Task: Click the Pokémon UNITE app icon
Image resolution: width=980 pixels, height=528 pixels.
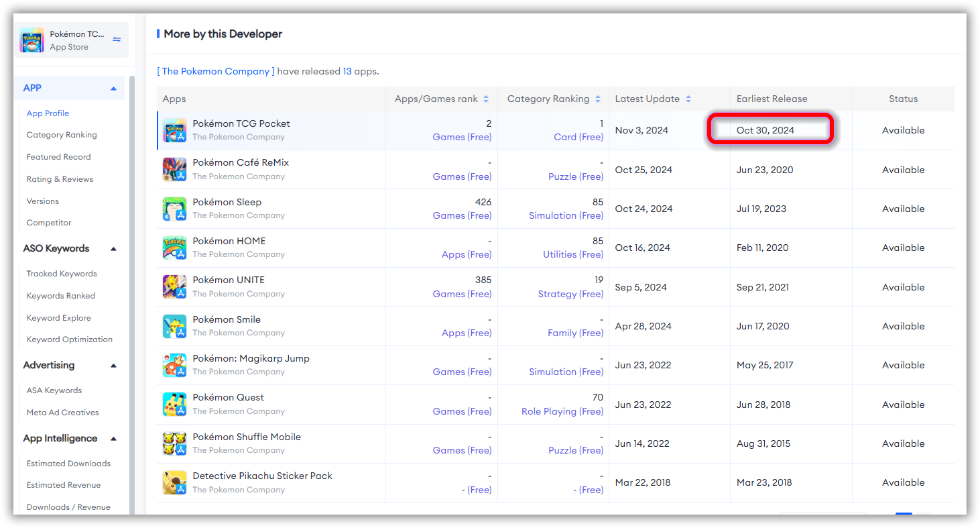Action: pyautogui.click(x=174, y=286)
